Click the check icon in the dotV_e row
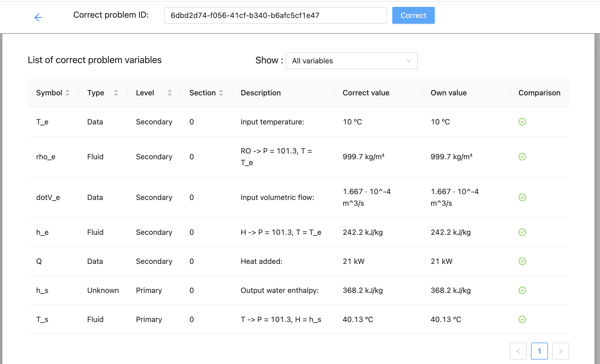The image size is (600, 364). [x=522, y=197]
